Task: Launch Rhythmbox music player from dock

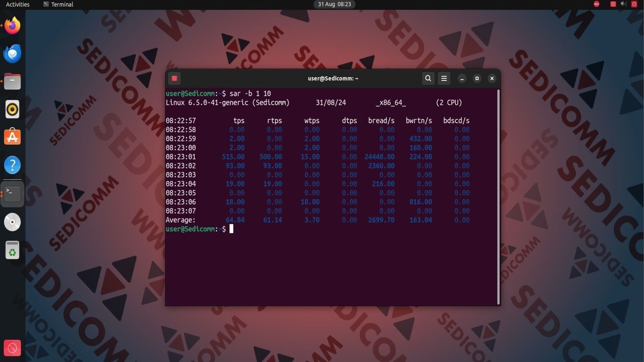Action: (12, 109)
